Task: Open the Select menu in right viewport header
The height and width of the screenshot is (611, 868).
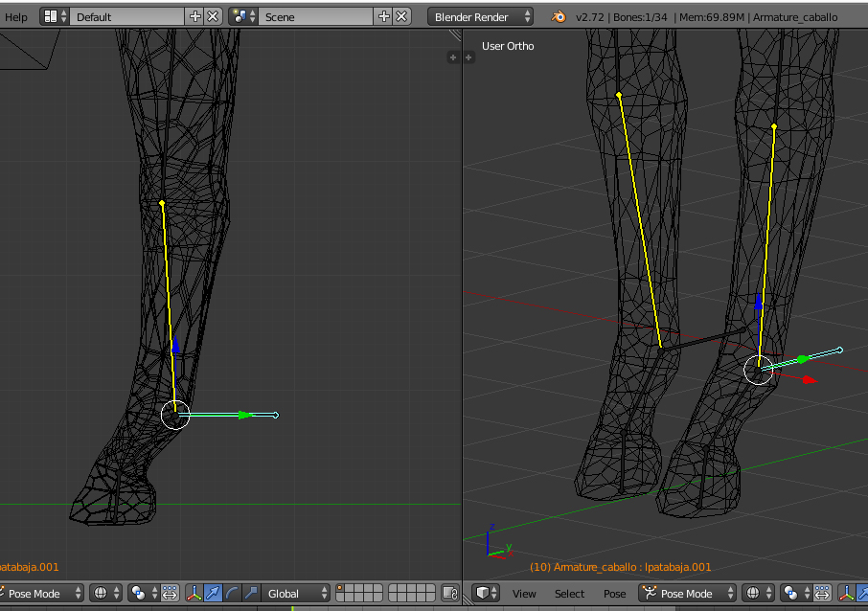Action: [x=569, y=594]
